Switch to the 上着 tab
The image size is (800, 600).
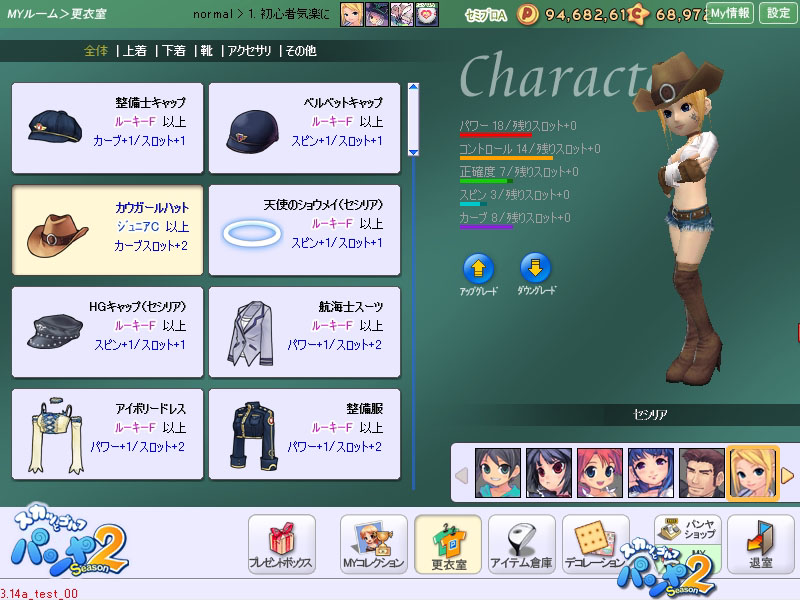click(x=135, y=51)
